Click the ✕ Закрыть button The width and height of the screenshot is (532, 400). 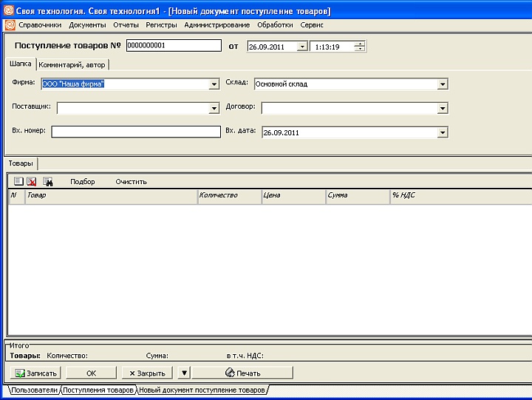pos(147,373)
